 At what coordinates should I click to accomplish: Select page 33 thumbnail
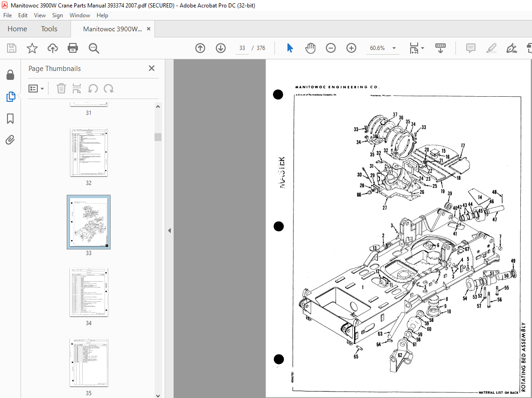tap(89, 222)
